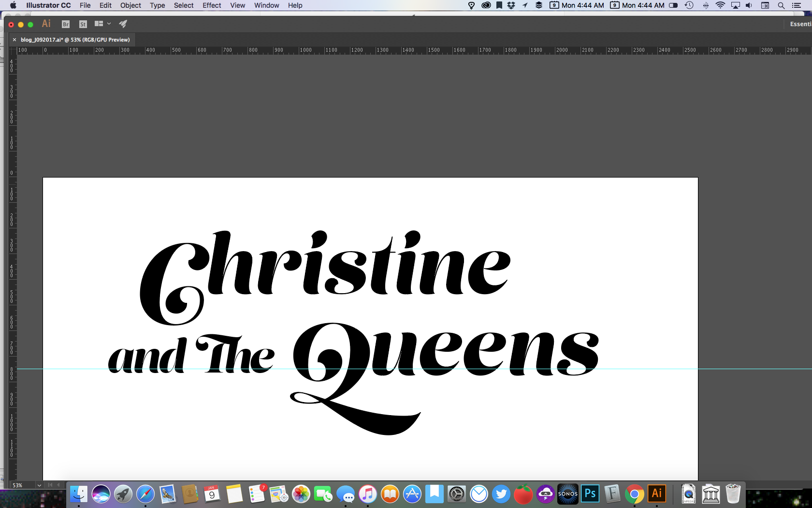
Task: Open the Essentials workspace switcher
Action: (x=800, y=24)
